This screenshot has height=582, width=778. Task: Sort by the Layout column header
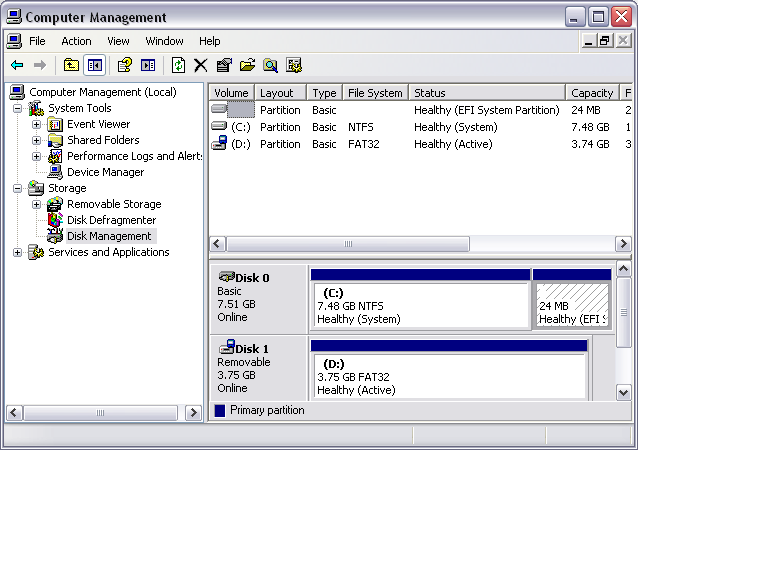pos(280,93)
